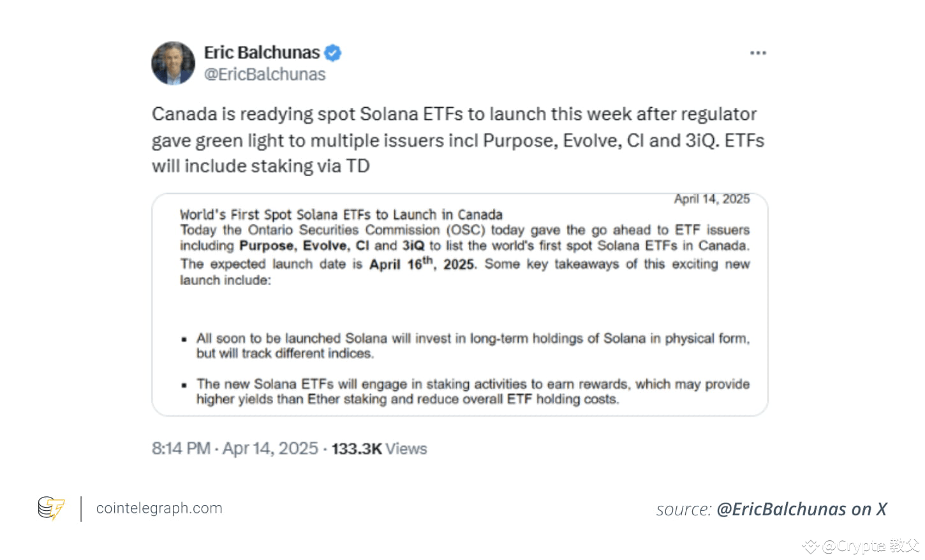Click the blue verified badge next to Eric Balchunas

(x=331, y=54)
